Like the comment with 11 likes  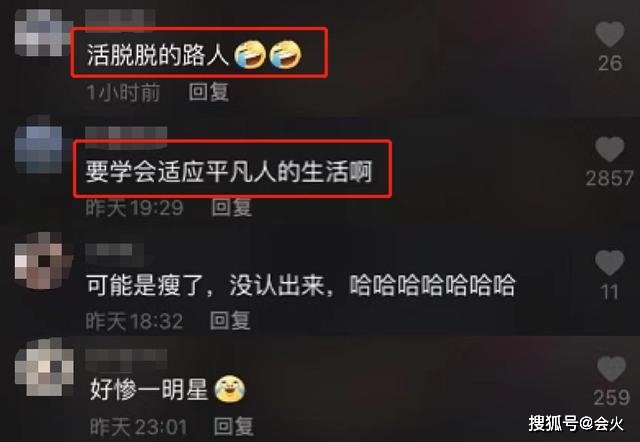[x=610, y=263]
